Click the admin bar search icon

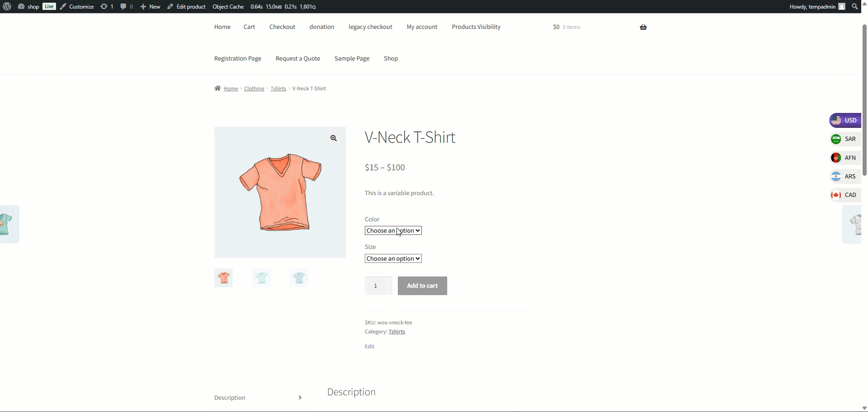[x=854, y=6]
